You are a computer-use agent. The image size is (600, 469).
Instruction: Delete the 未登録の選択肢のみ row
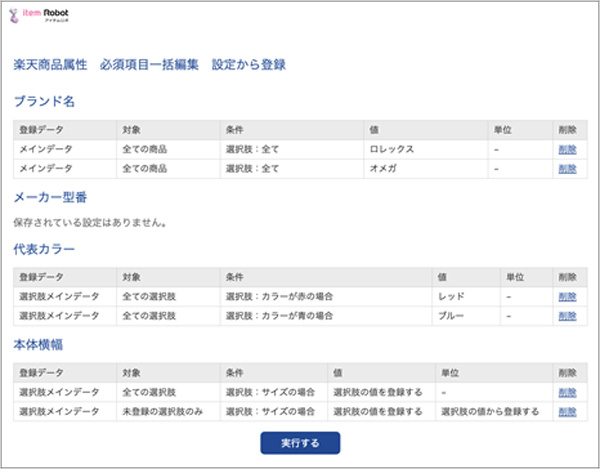tap(567, 411)
